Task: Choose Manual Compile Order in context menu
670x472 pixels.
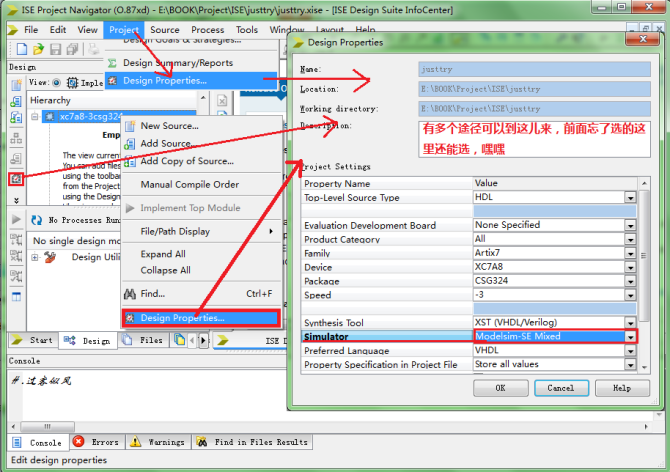Action: point(202,185)
